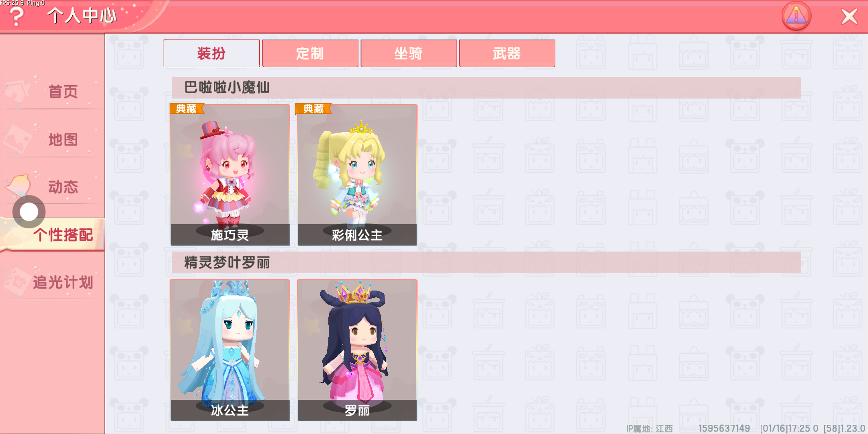868x434 pixels.
Task: Open the 追光计划 sidebar icon
Action: (15, 282)
